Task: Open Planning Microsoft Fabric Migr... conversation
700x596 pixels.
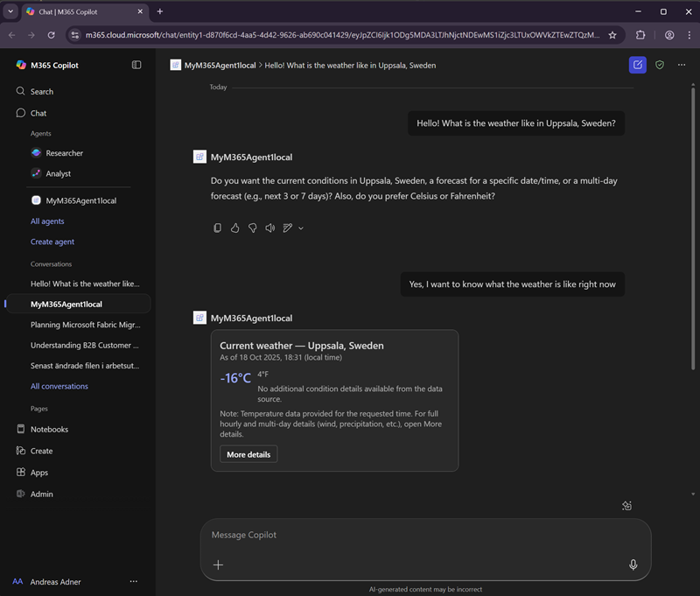Action: point(85,325)
